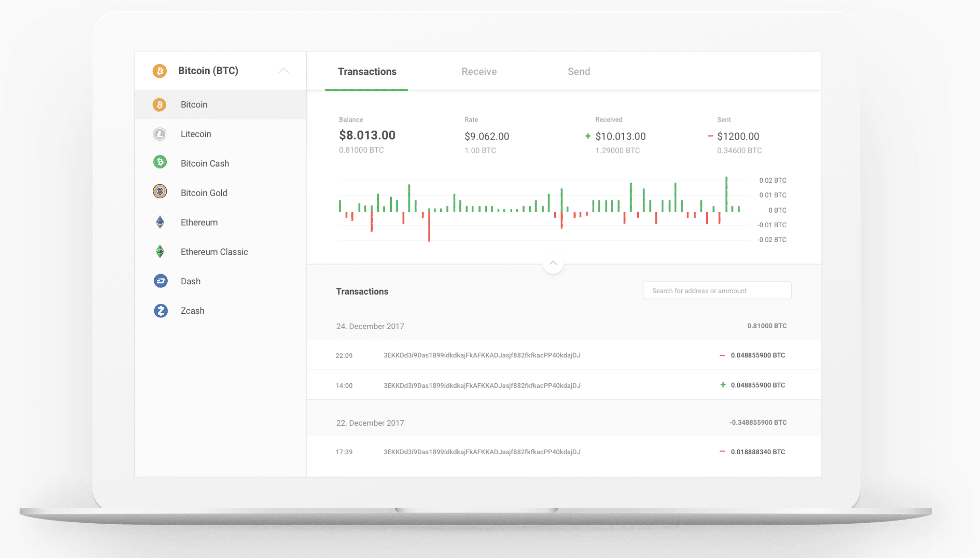Click the 0.018888340 BTC transaction amount
This screenshot has height=558, width=980.
pyautogui.click(x=758, y=451)
